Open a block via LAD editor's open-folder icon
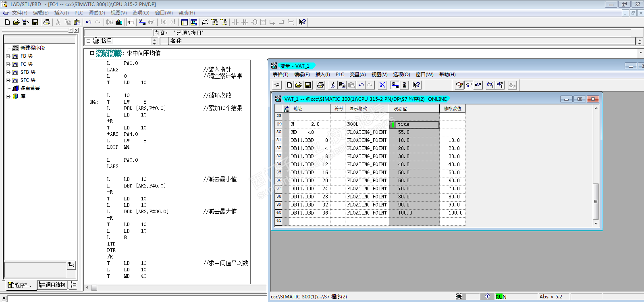Viewport: 644px width, 302px height. pyautogui.click(x=16, y=22)
